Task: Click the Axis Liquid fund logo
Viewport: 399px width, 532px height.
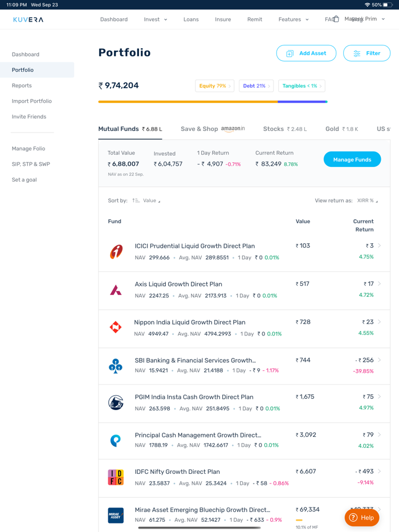Action: (x=116, y=290)
